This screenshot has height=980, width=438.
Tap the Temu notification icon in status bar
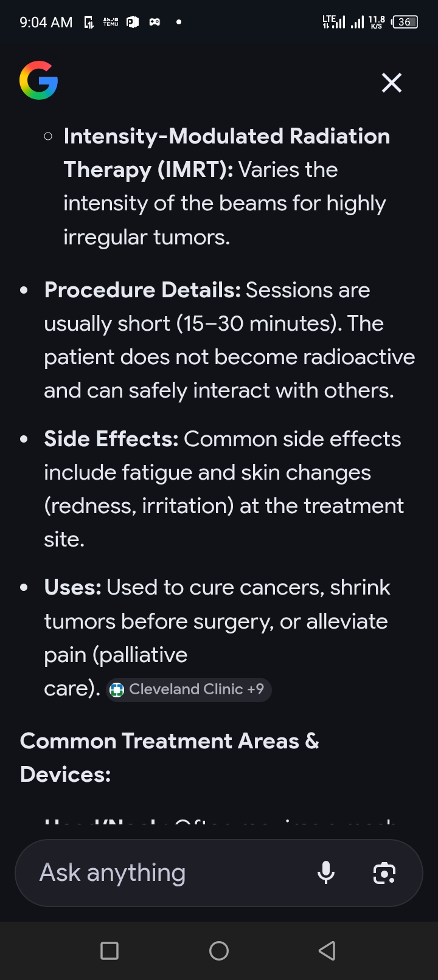pyautogui.click(x=111, y=22)
